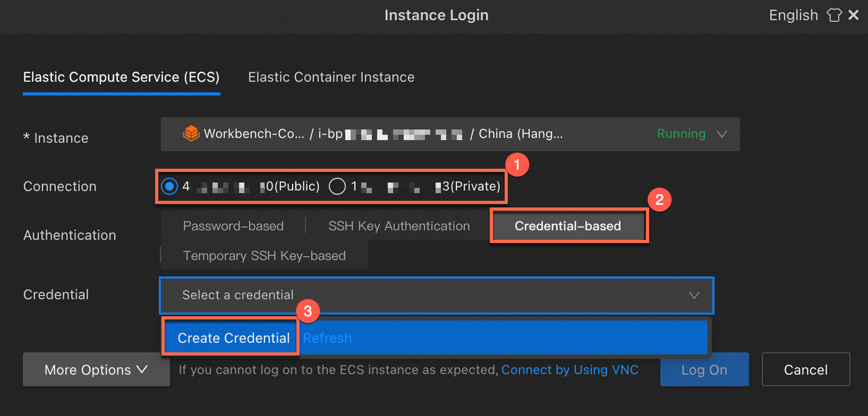Close the Instance Login dialog
The height and width of the screenshot is (416, 868).
(854, 15)
